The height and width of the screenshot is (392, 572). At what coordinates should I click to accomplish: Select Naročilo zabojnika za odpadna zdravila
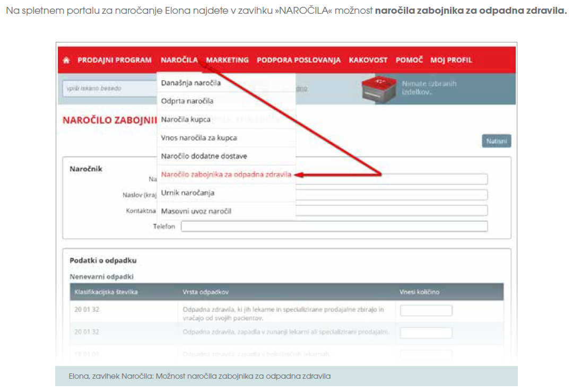coord(226,175)
